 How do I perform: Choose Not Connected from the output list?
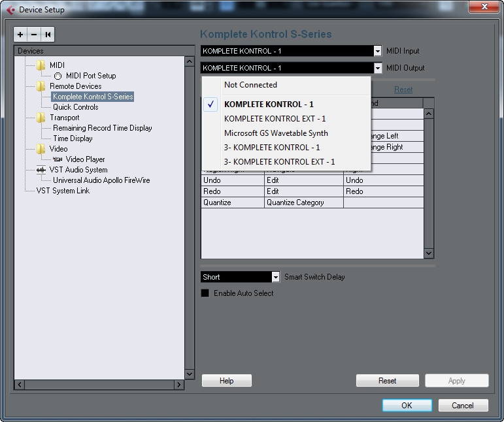pos(250,85)
